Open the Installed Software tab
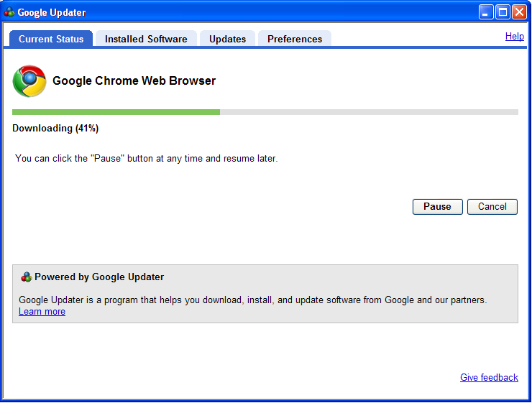The height and width of the screenshot is (403, 532). click(x=146, y=39)
